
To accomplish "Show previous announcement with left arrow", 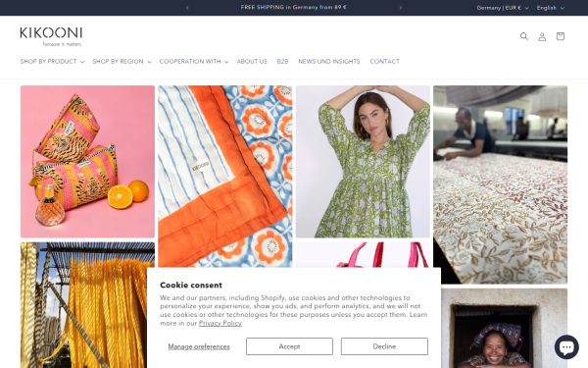I will 187,8.
